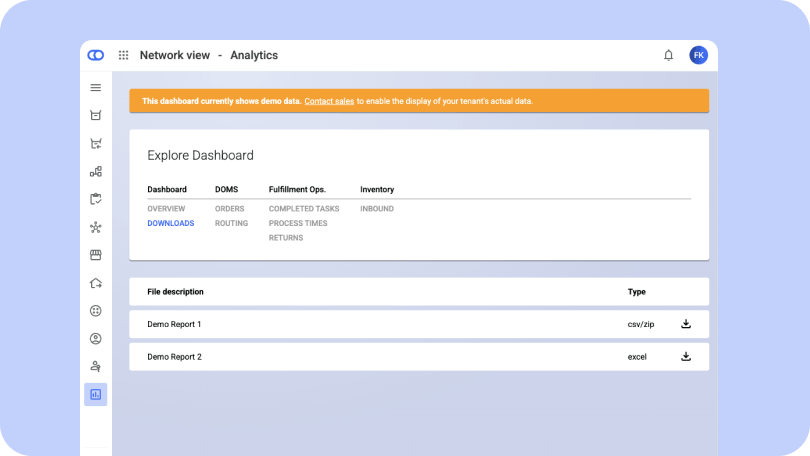Open the person with key icon
This screenshot has width=810, height=456.
tap(96, 367)
